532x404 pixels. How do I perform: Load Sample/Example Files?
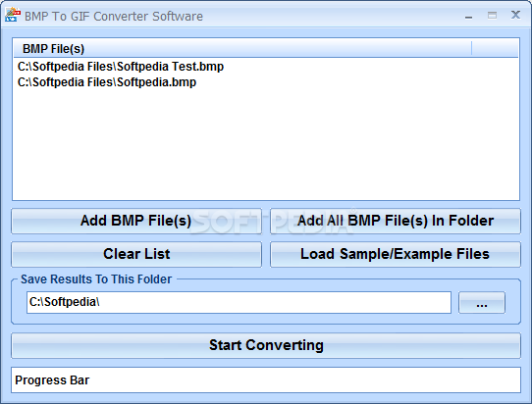point(396,254)
